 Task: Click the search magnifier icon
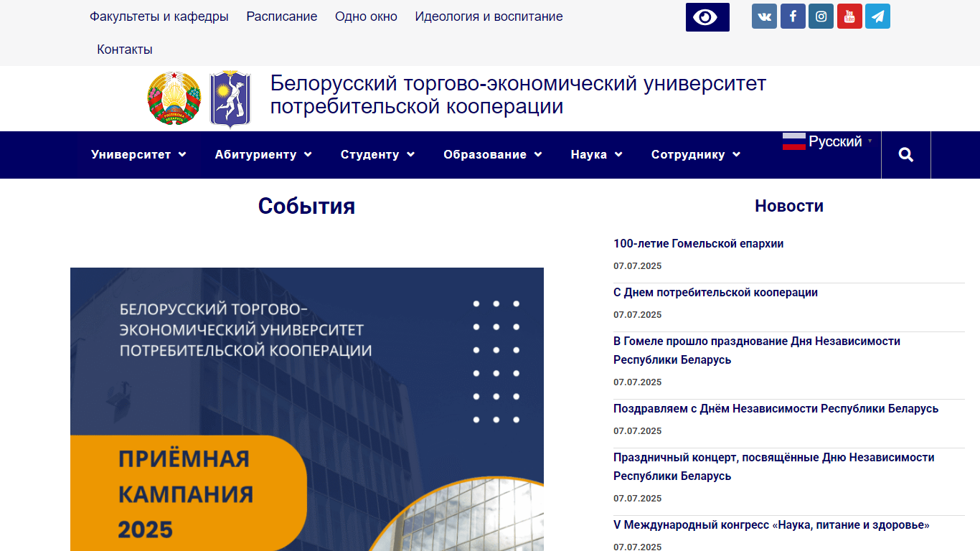point(906,155)
